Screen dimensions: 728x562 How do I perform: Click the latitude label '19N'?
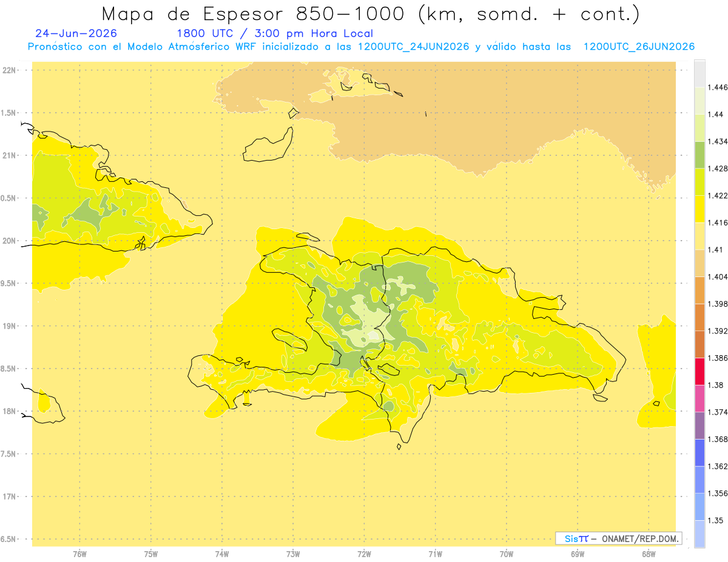coord(9,326)
